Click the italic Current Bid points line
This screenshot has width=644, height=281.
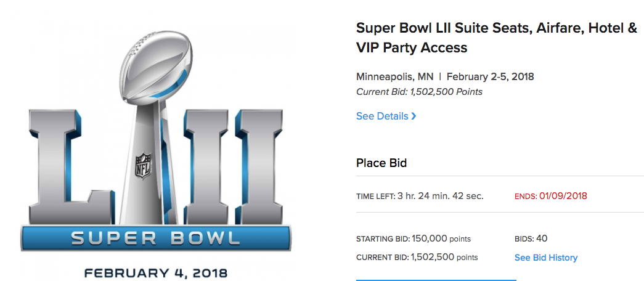tap(419, 92)
